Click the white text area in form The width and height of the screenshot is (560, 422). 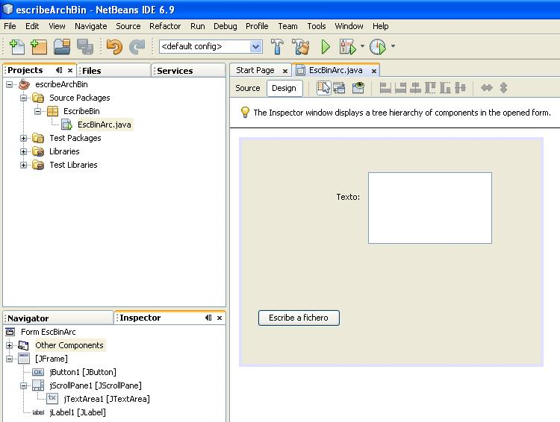click(430, 208)
